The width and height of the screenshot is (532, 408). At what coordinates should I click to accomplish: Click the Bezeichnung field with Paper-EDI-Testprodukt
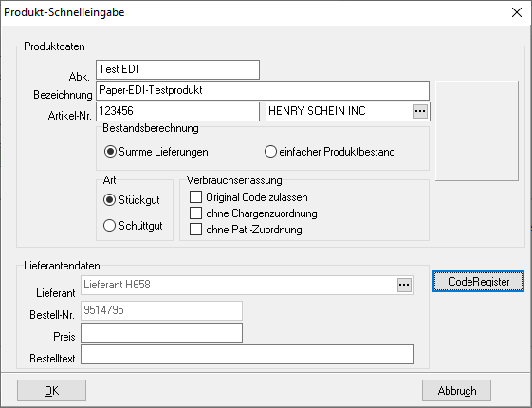pos(263,90)
